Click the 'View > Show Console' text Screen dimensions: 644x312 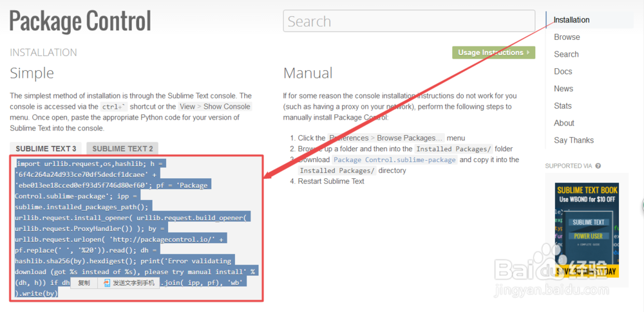[x=215, y=107]
